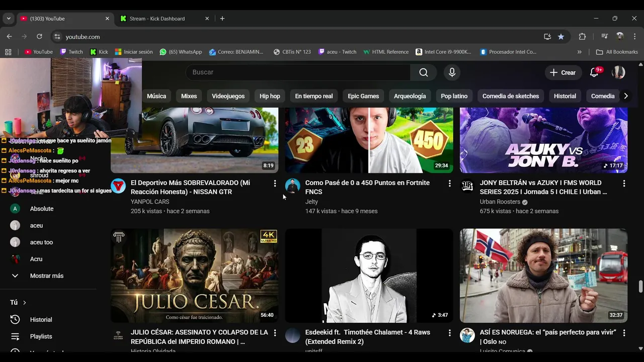Open options for Fortnite FNCS video
644x362 pixels.
pos(449,184)
